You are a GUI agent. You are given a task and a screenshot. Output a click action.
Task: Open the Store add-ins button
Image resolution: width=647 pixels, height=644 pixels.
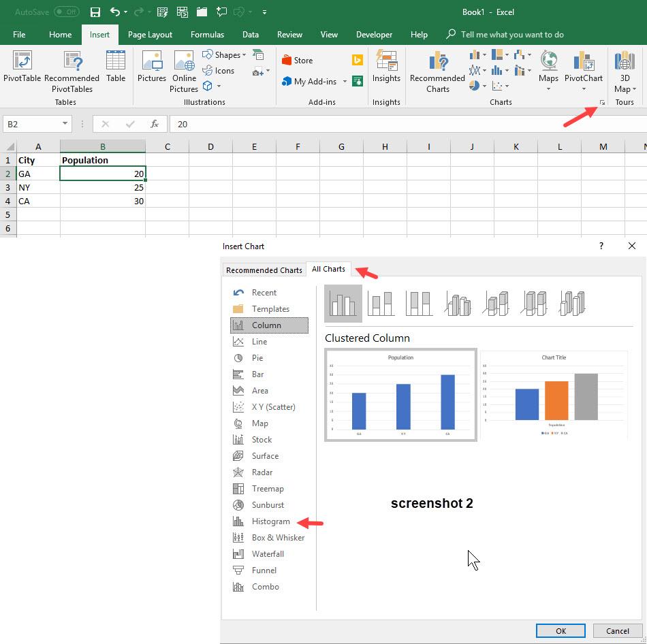[x=298, y=60]
